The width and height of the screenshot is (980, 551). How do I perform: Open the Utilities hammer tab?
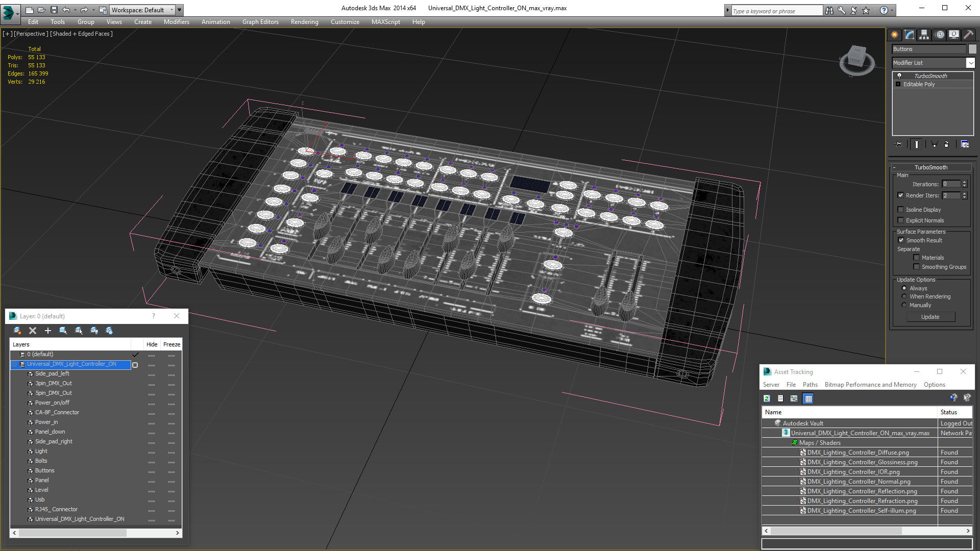point(968,35)
